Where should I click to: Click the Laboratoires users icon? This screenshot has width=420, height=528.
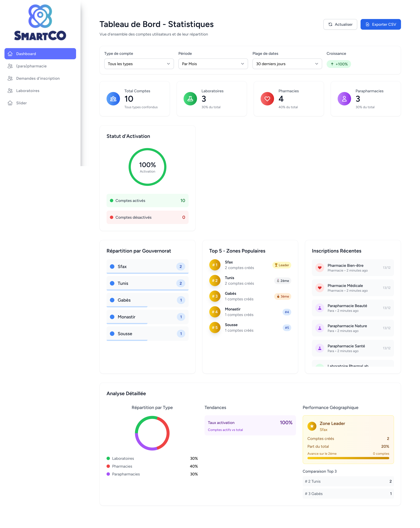coord(10,91)
